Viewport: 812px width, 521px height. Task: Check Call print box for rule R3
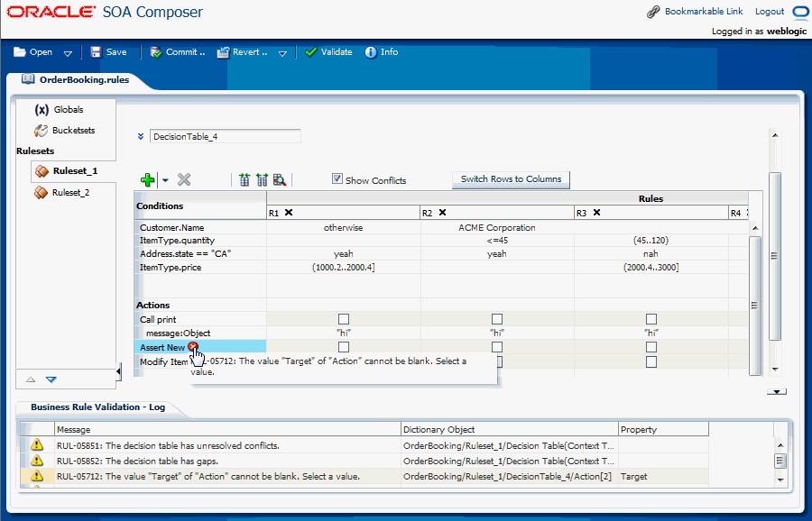pyautogui.click(x=651, y=319)
